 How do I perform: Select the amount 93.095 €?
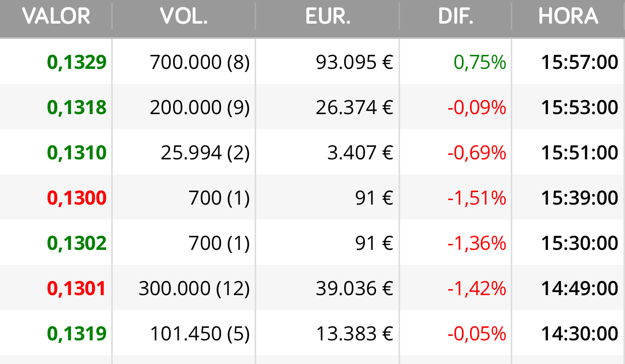(x=354, y=62)
